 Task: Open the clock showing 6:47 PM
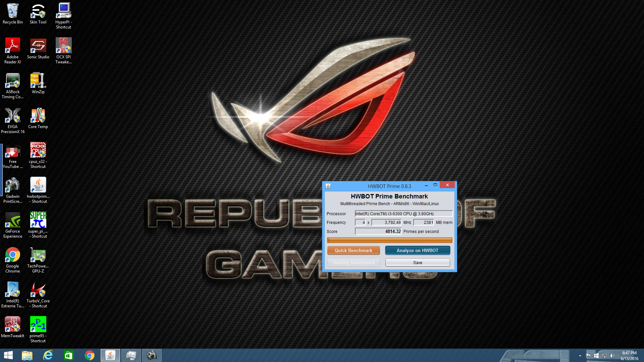(629, 356)
